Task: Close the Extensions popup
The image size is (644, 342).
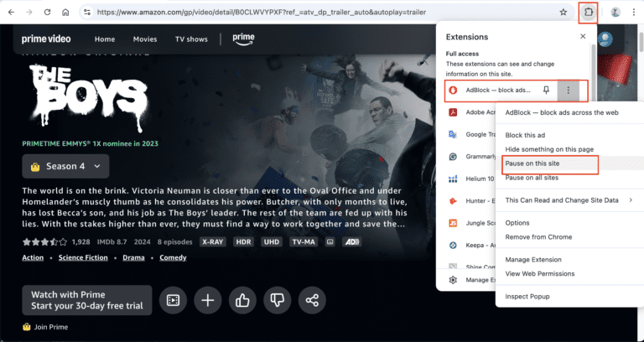Action: (x=583, y=37)
